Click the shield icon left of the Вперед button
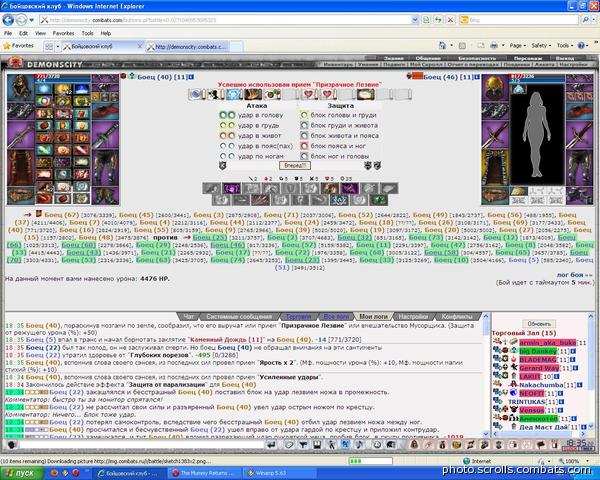 point(223,165)
